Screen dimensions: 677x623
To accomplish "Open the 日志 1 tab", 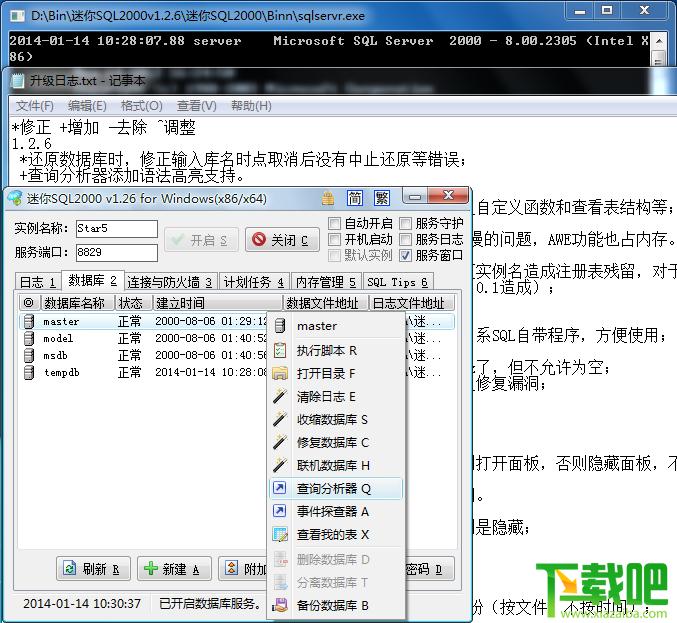I will click(38, 282).
